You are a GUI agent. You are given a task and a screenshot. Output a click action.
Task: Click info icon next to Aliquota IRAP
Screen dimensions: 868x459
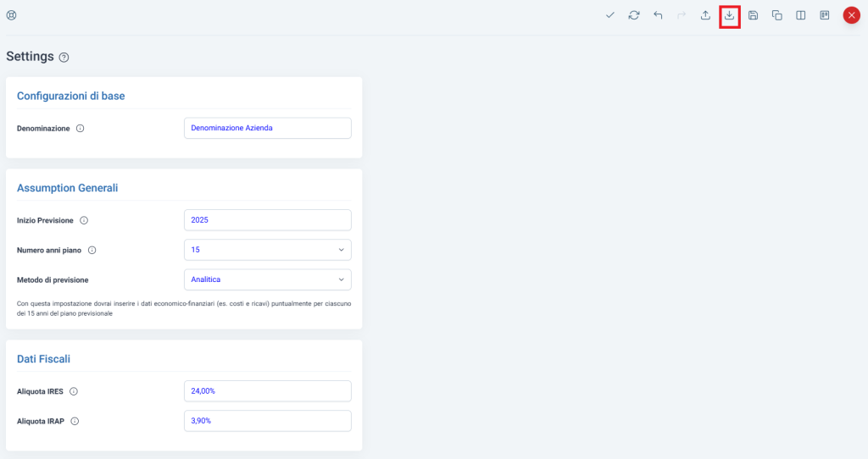[x=75, y=421]
